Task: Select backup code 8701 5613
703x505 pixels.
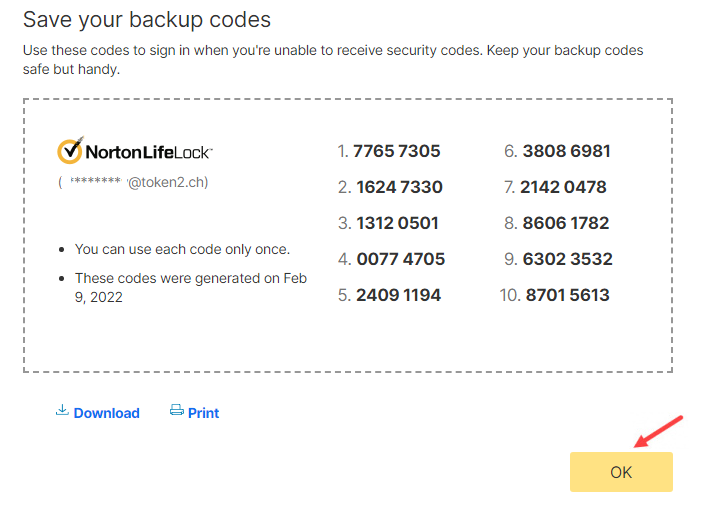Action: (x=568, y=295)
